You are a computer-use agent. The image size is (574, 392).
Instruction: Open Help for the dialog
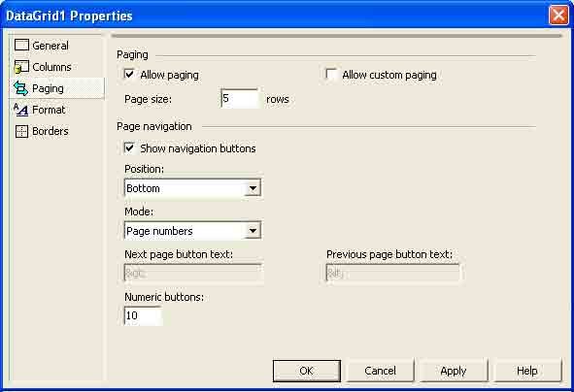[x=527, y=371]
